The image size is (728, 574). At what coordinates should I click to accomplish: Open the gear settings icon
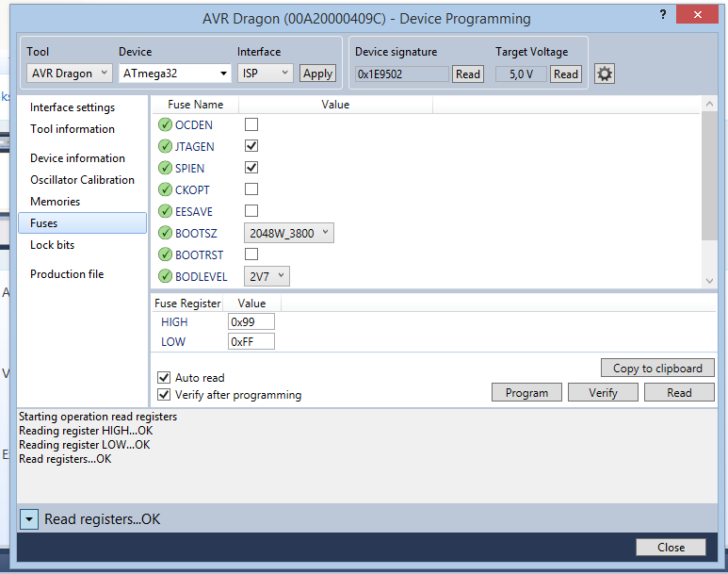(x=605, y=74)
